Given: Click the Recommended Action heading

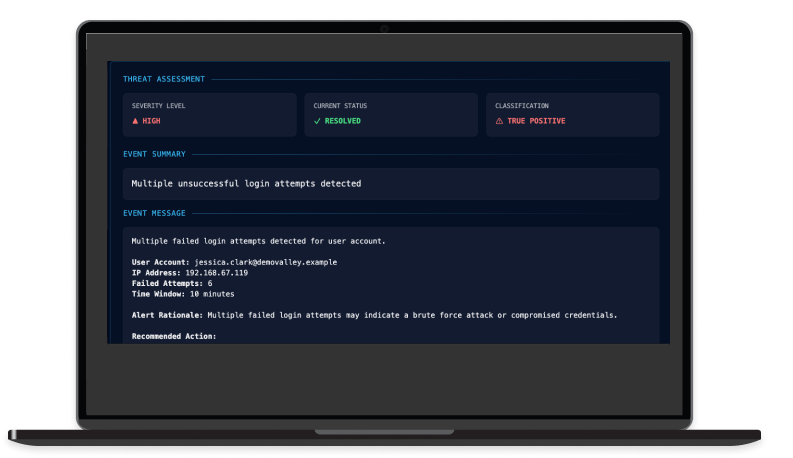Looking at the screenshot, I should click(x=174, y=336).
